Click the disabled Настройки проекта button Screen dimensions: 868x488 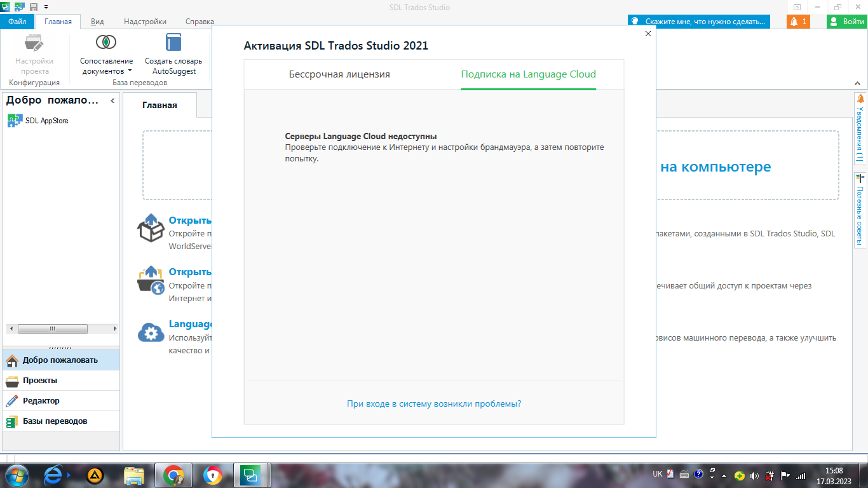[x=34, y=54]
